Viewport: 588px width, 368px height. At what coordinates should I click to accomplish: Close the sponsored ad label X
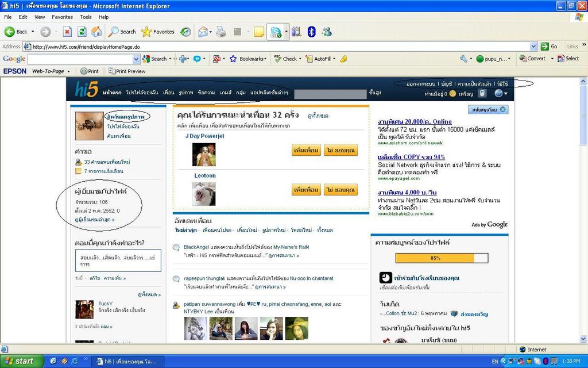503,109
